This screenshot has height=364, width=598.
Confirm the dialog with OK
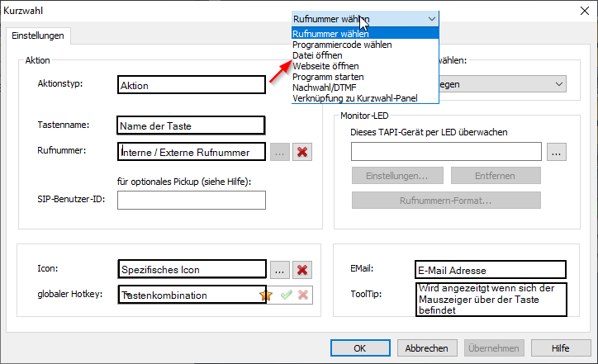click(x=360, y=348)
